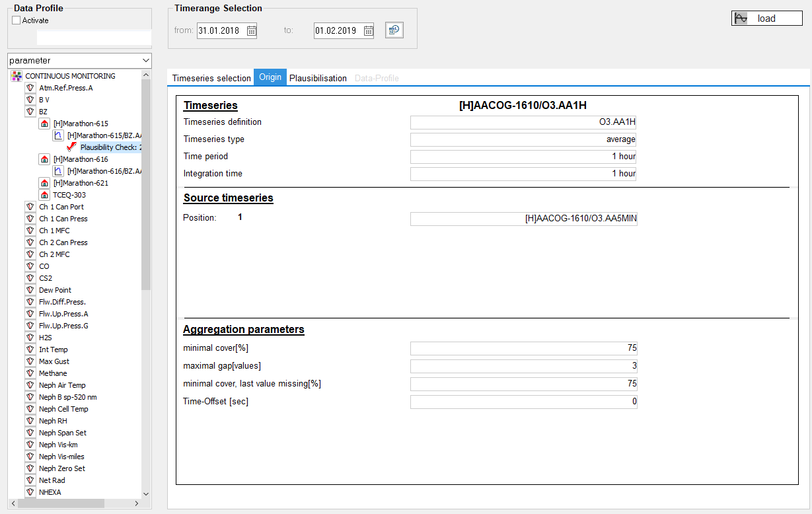The height and width of the screenshot is (514, 812).
Task: Select the CO parameter tree item
Action: [x=44, y=266]
